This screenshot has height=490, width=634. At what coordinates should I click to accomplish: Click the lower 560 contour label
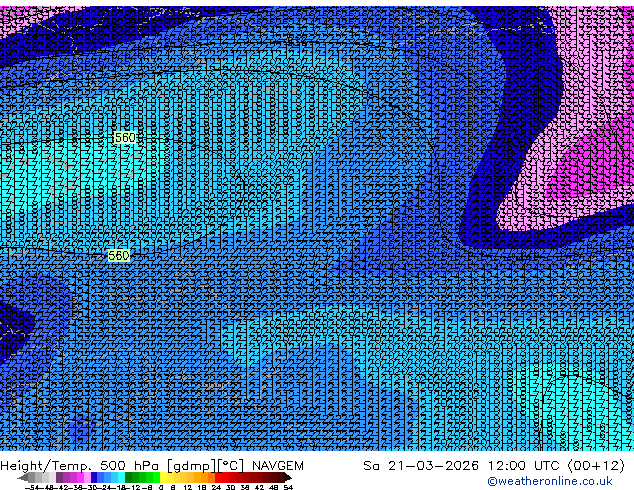118,256
